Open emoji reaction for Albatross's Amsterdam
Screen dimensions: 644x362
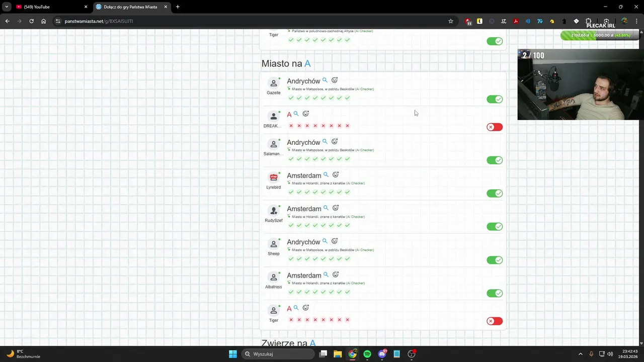coord(336,275)
